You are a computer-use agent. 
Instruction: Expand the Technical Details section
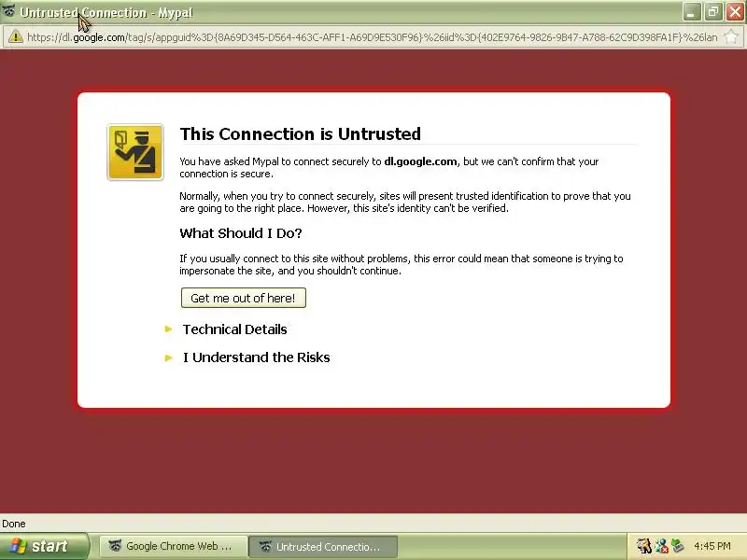[x=235, y=329]
